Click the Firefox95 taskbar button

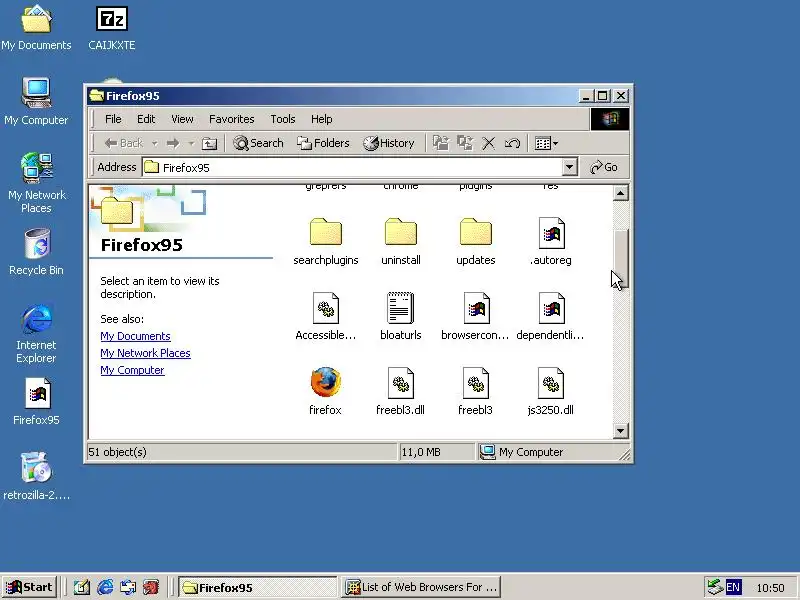coord(258,587)
